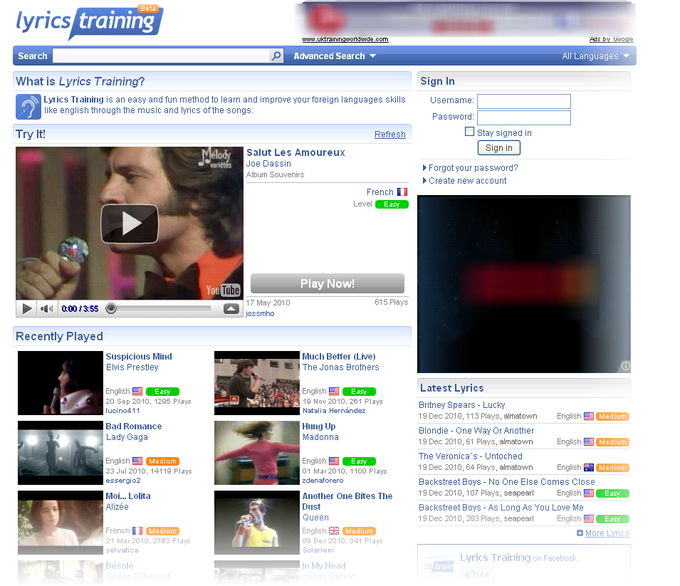This screenshot has height=586, width=680.
Task: Open The Veronica's - Untoched lyrics
Action: [x=470, y=456]
